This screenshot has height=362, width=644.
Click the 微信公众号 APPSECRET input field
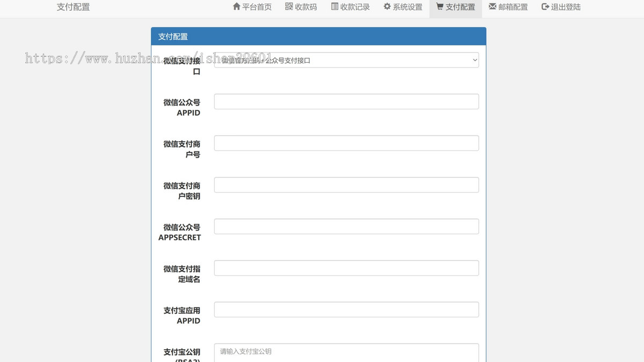pyautogui.click(x=347, y=226)
